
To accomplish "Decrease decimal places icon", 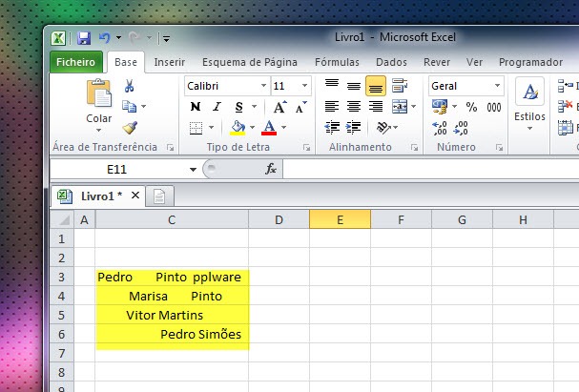I will click(x=461, y=128).
